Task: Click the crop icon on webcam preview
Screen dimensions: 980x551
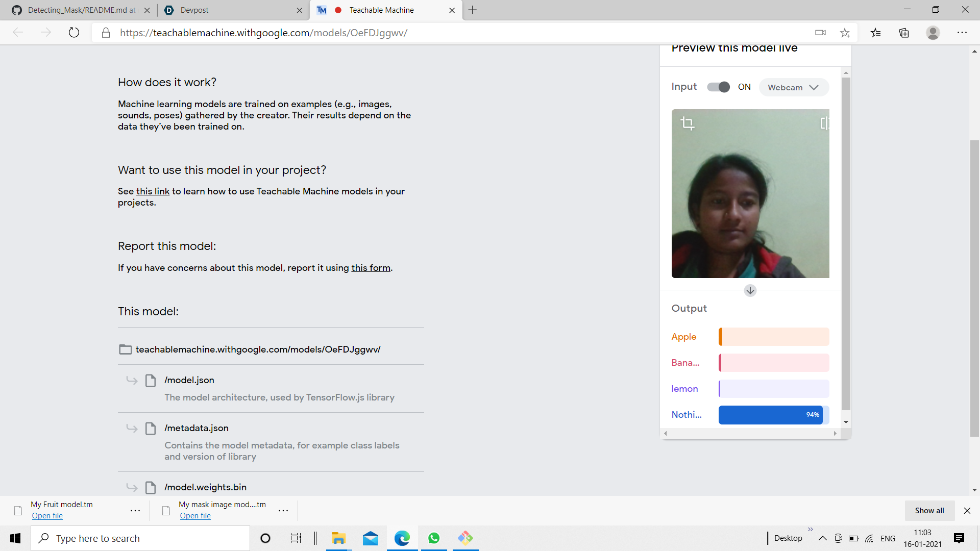Action: pyautogui.click(x=688, y=123)
